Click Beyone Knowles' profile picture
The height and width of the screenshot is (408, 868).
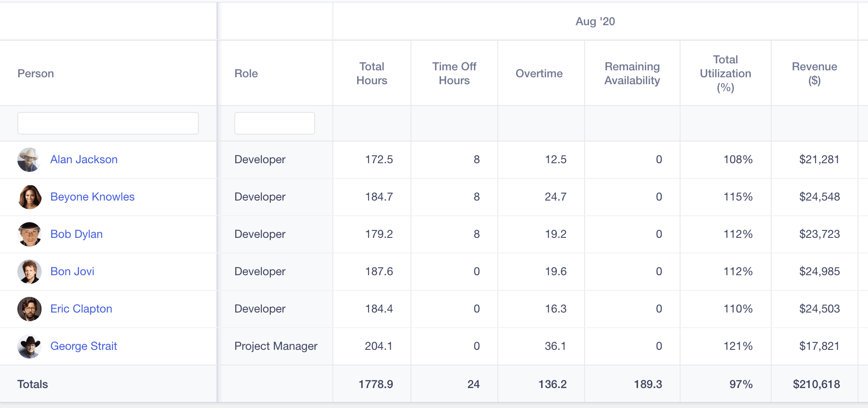pyautogui.click(x=29, y=197)
